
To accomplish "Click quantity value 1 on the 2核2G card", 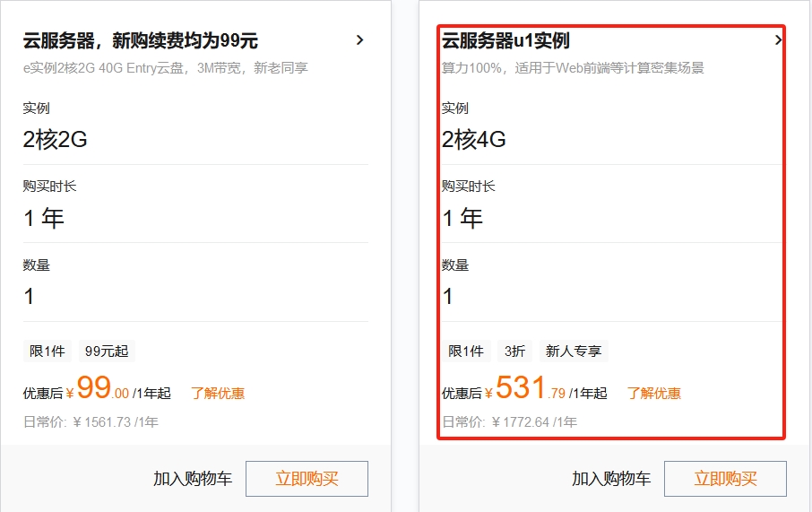I will tap(29, 297).
